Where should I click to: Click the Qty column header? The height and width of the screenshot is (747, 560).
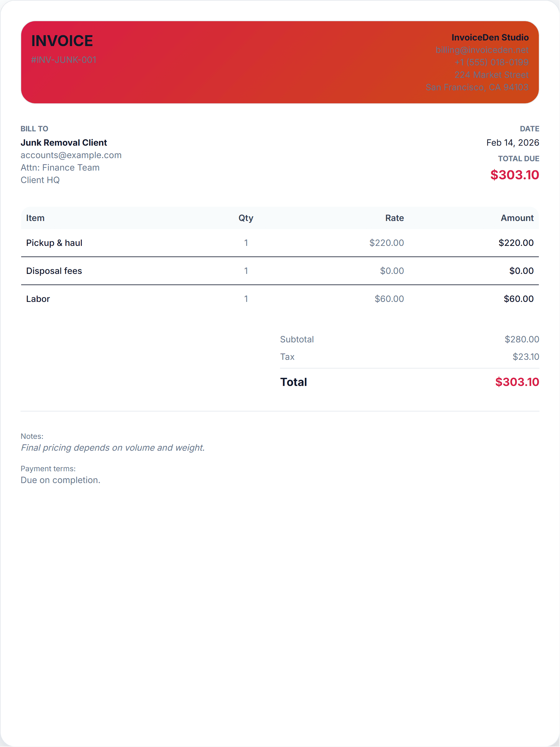[x=246, y=218]
